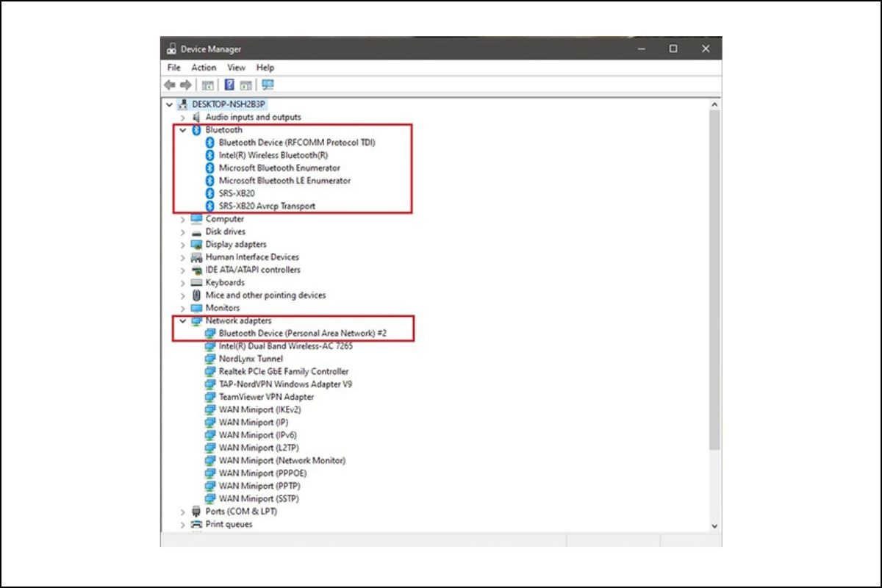Click the Disk drives category icon
This screenshot has width=882, height=588.
[x=196, y=232]
